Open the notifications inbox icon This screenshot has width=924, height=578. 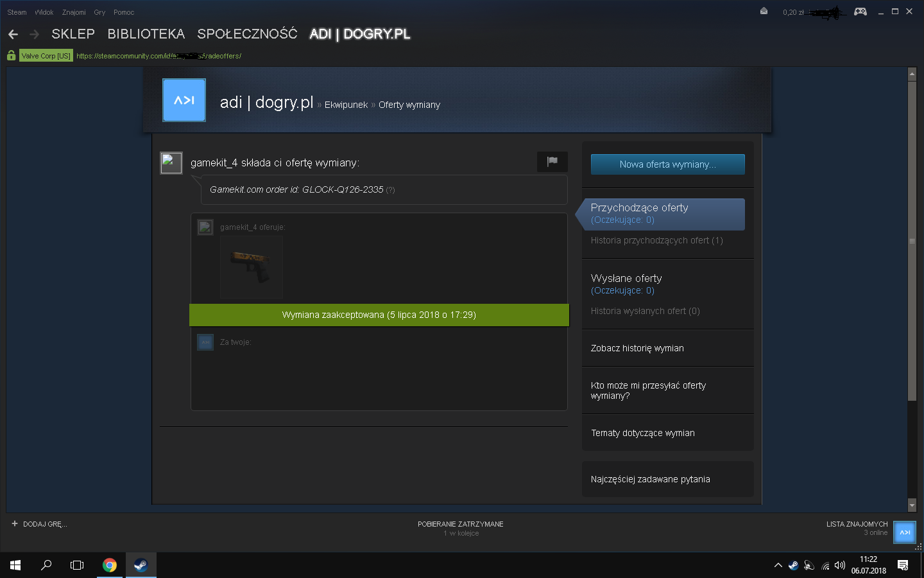point(764,12)
